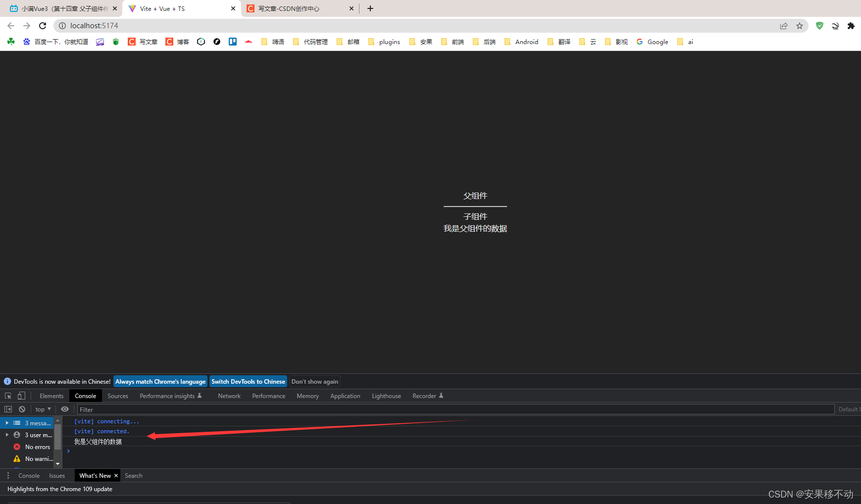Filter console by No warnings
This screenshot has width=861, height=504.
(x=36, y=458)
